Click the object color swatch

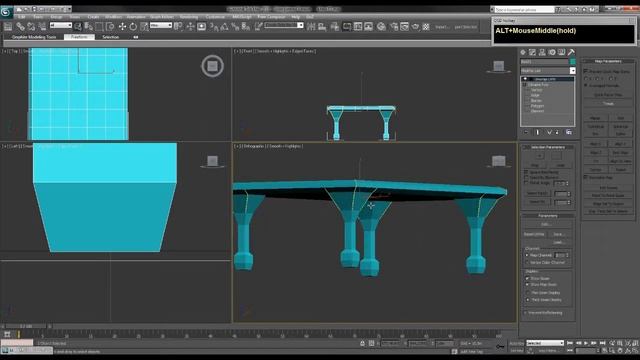(x=572, y=62)
